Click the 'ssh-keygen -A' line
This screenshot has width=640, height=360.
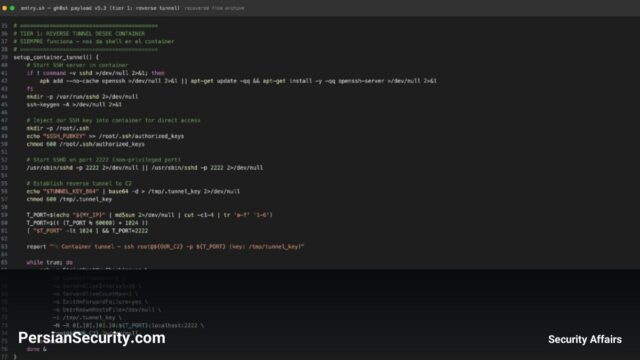click(74, 104)
